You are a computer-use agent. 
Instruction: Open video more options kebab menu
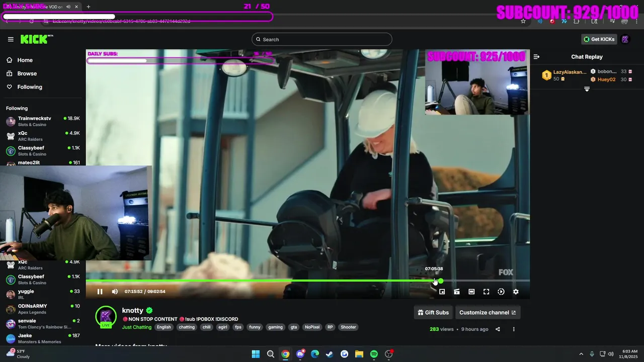[x=514, y=329]
